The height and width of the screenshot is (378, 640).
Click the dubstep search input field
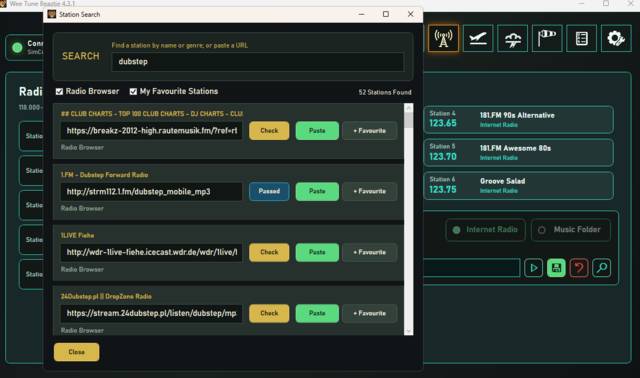pyautogui.click(x=258, y=62)
